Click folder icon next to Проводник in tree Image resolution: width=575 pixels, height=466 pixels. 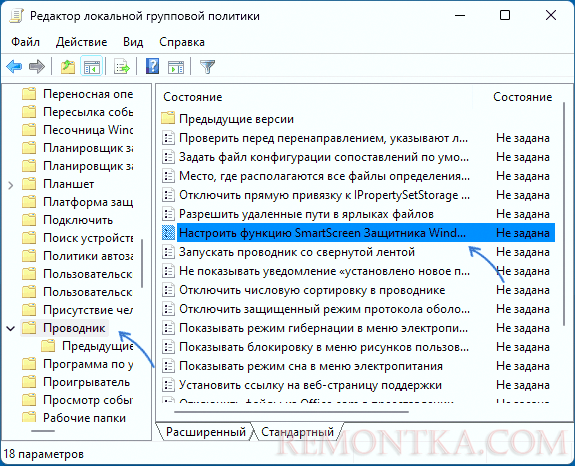[x=29, y=328]
